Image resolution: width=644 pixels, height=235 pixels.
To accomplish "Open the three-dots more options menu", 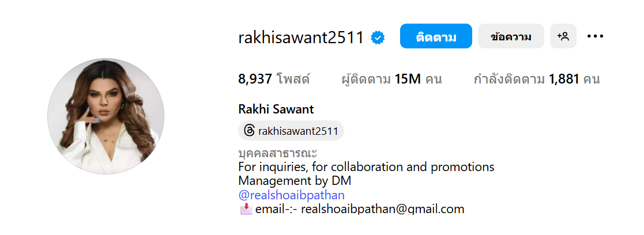I will click(595, 36).
